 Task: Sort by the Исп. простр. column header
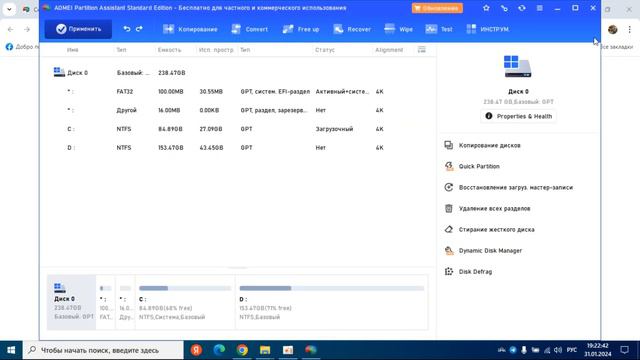[216, 50]
